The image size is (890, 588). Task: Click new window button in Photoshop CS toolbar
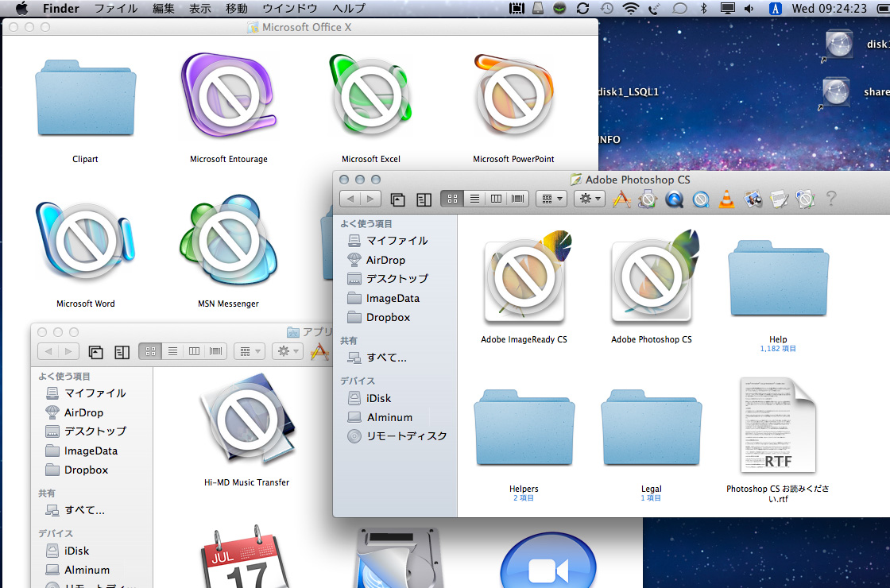point(397,199)
